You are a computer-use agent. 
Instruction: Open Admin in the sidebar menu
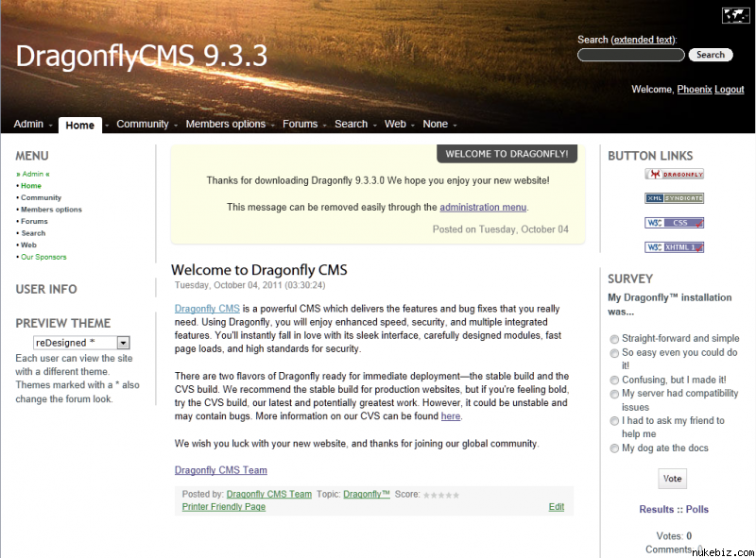(33, 174)
